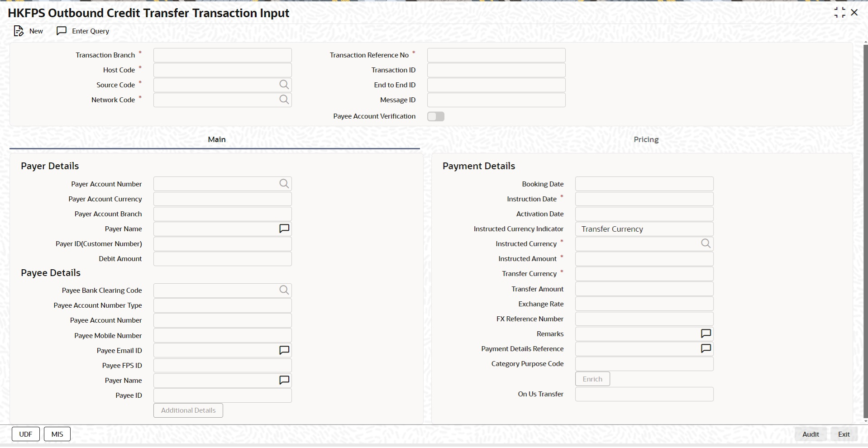
Task: Click the Enrich button
Action: click(x=592, y=379)
